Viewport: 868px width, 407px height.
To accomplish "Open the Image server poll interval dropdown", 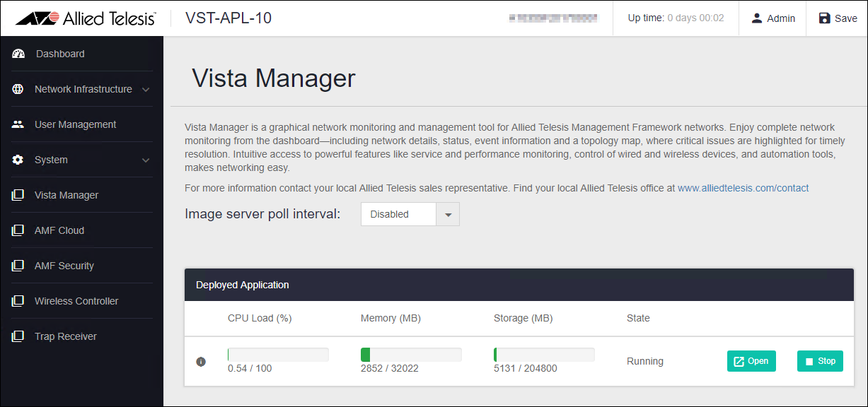I will [x=410, y=214].
